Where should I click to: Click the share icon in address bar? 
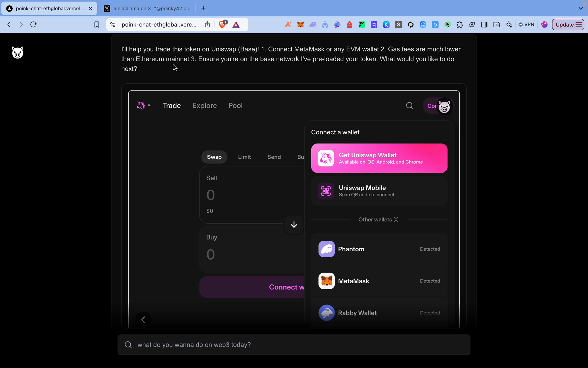coord(207,24)
